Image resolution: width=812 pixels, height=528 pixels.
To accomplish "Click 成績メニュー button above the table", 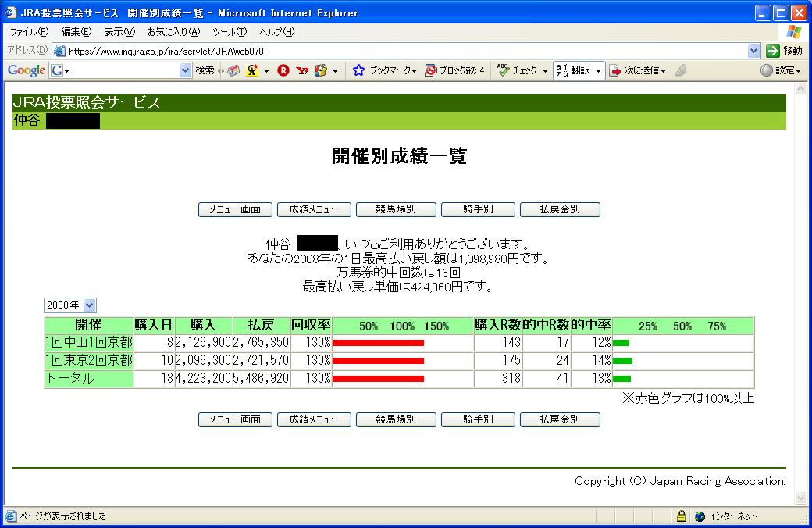I will (314, 209).
